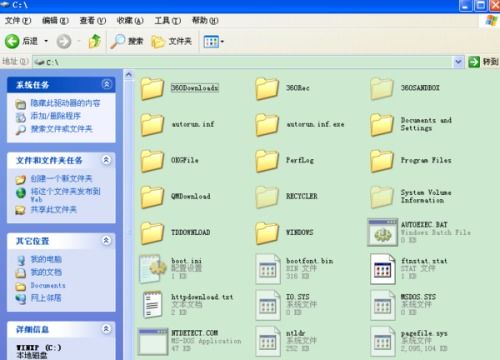
Task: Open My Computer (我的电脑) link
Action: click(46, 259)
